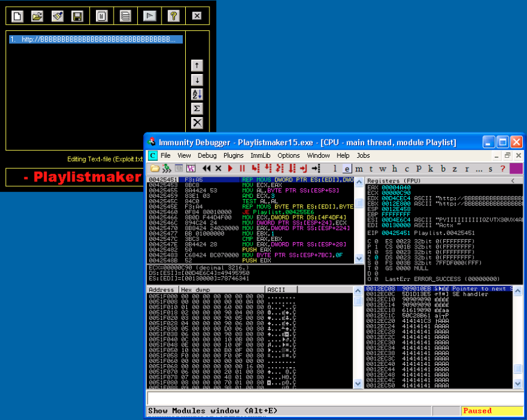Click the Rewind double-arrow debugger icon
The height and width of the screenshot is (420, 527).
[x=206, y=168]
